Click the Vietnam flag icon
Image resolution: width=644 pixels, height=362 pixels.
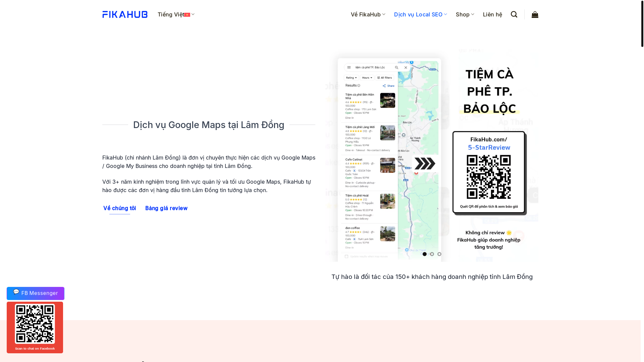pos(187,15)
